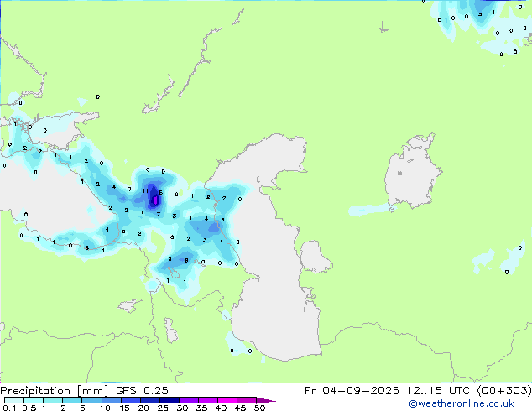Screen dimensions: 532x411
Task: Click the '12..15 UTC' time text
Action: 438,391
